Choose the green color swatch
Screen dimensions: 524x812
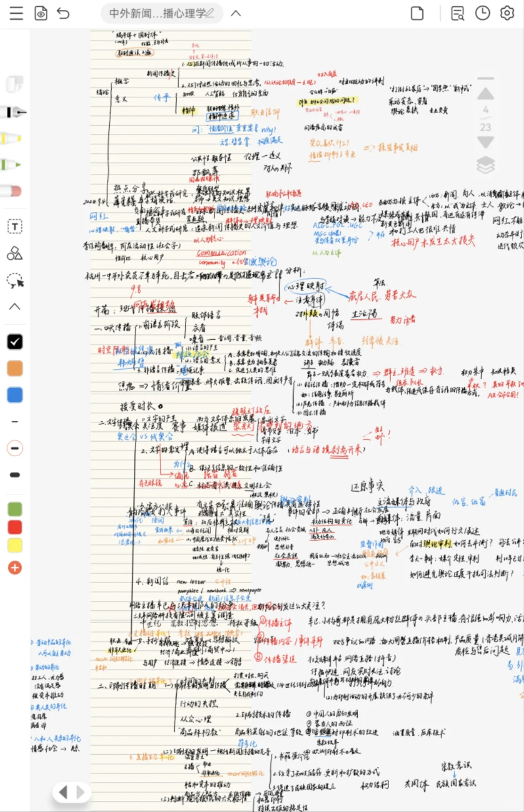(15, 509)
